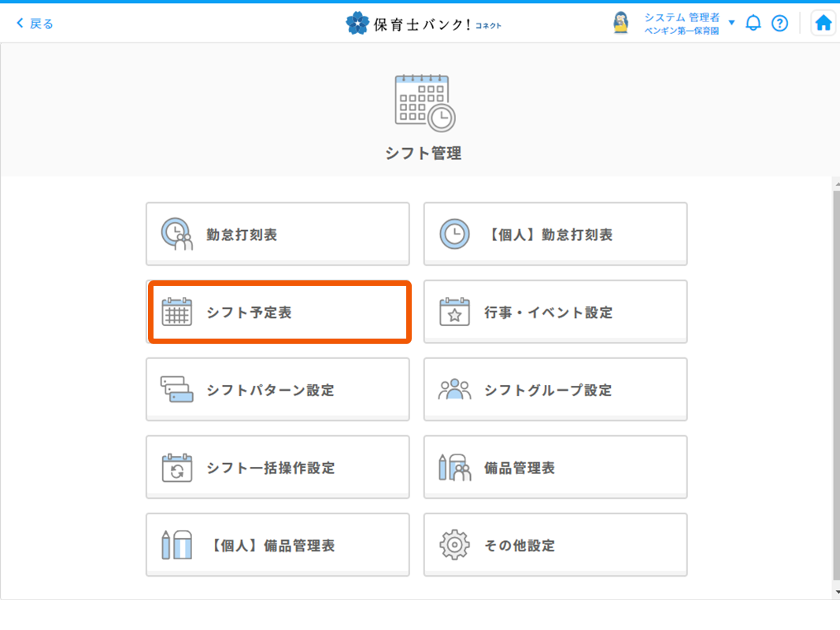Screen dimensions: 840x630
Task: Click the 戻る back link
Action: [33, 23]
